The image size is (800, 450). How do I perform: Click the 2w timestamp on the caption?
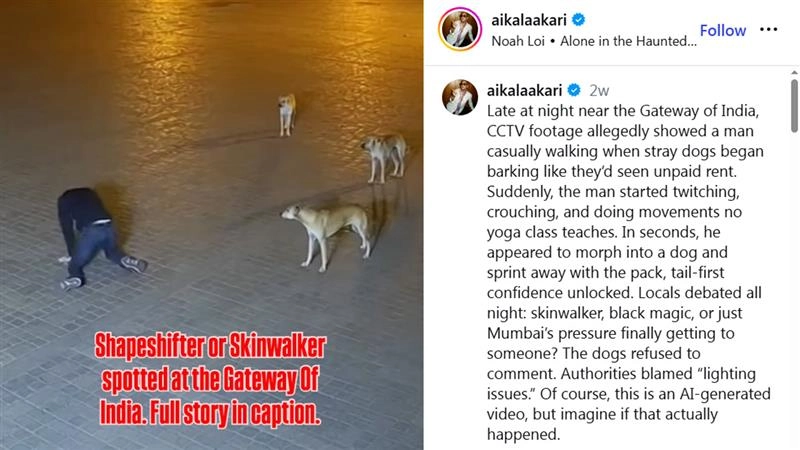point(599,90)
